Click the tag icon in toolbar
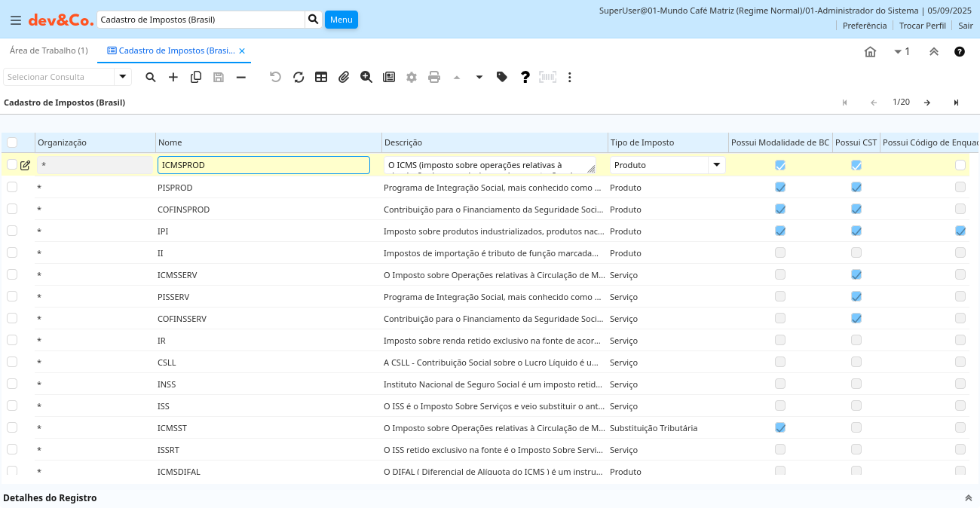This screenshot has height=508, width=980. click(502, 77)
